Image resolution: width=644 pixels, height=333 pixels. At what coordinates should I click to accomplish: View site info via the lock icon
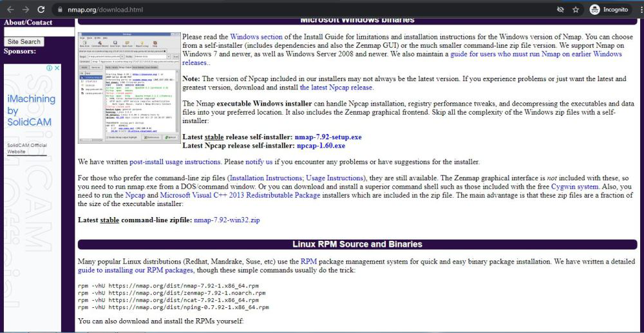(61, 10)
